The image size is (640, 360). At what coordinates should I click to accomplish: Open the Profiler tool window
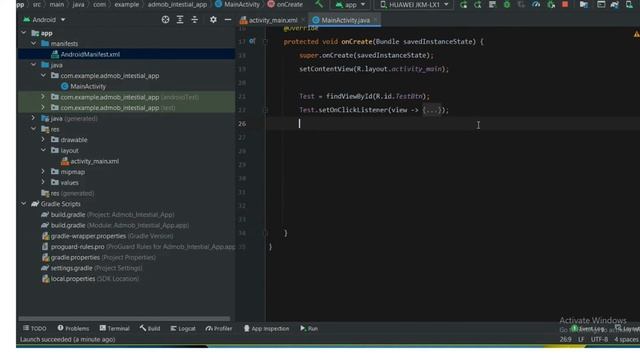(x=219, y=328)
